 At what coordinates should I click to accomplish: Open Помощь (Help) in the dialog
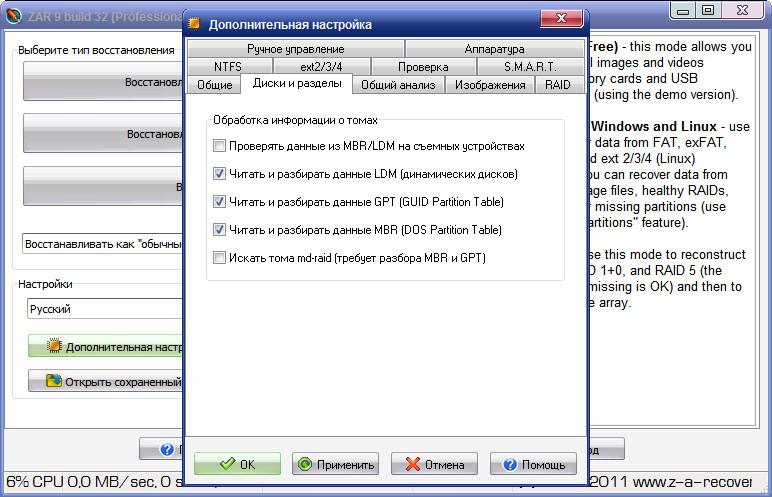(533, 464)
